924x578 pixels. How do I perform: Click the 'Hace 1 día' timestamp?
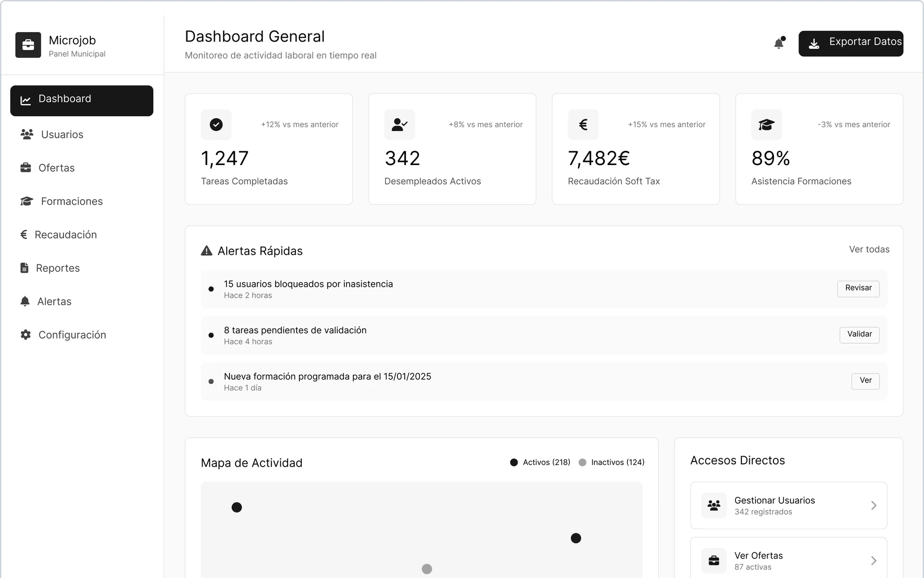tap(243, 388)
